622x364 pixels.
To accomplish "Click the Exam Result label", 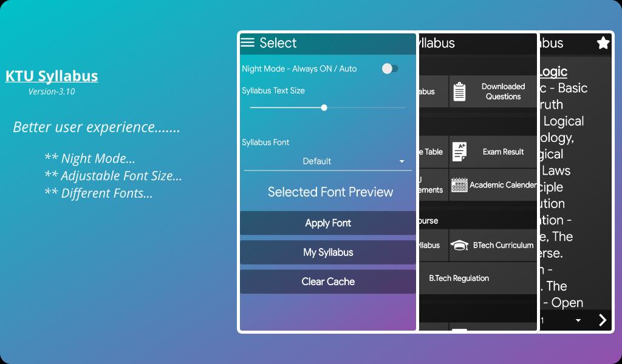I will (503, 152).
